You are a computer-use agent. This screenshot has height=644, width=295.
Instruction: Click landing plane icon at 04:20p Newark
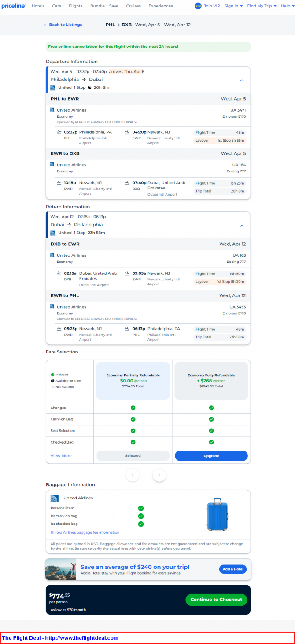[x=128, y=132]
